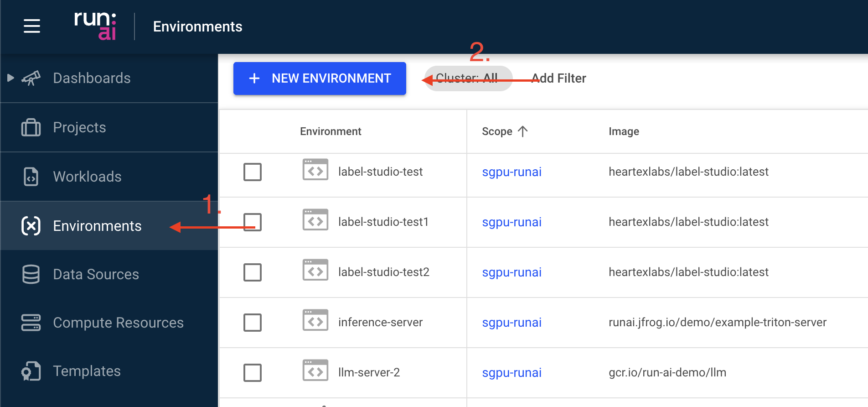Open the hamburger navigation menu
Viewport: 868px width, 407px height.
pos(32,26)
